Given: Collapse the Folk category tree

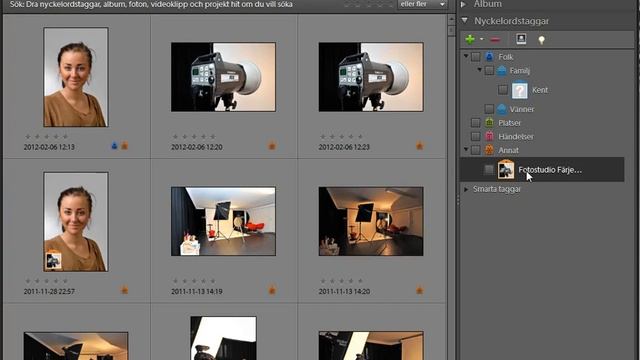Looking at the screenshot, I should (x=466, y=56).
